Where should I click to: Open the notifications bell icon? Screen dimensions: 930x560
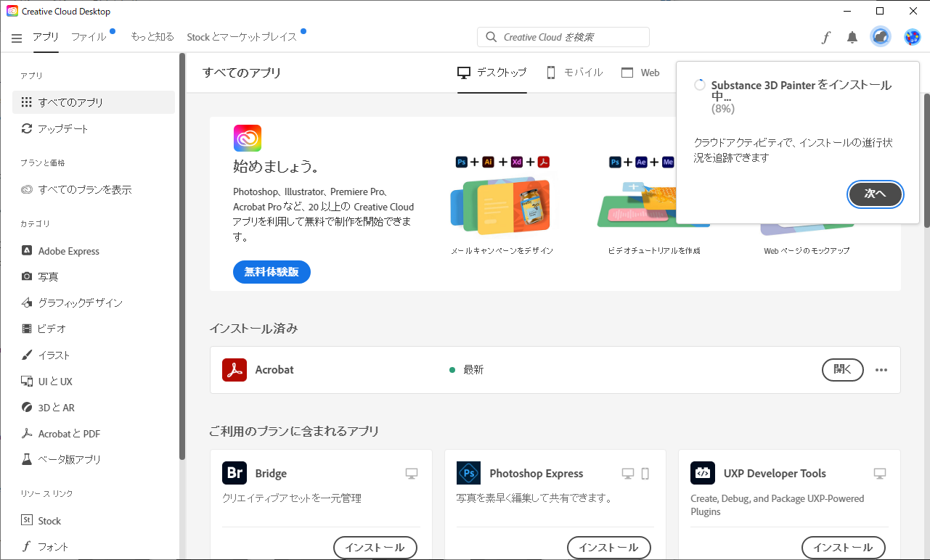pyautogui.click(x=852, y=36)
